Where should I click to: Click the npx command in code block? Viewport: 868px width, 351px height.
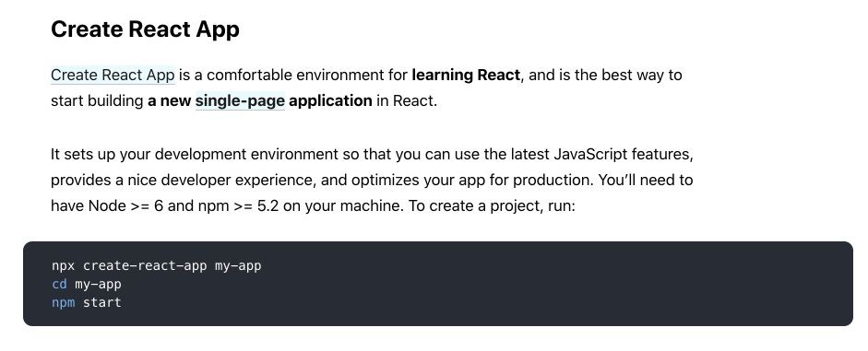click(x=63, y=266)
